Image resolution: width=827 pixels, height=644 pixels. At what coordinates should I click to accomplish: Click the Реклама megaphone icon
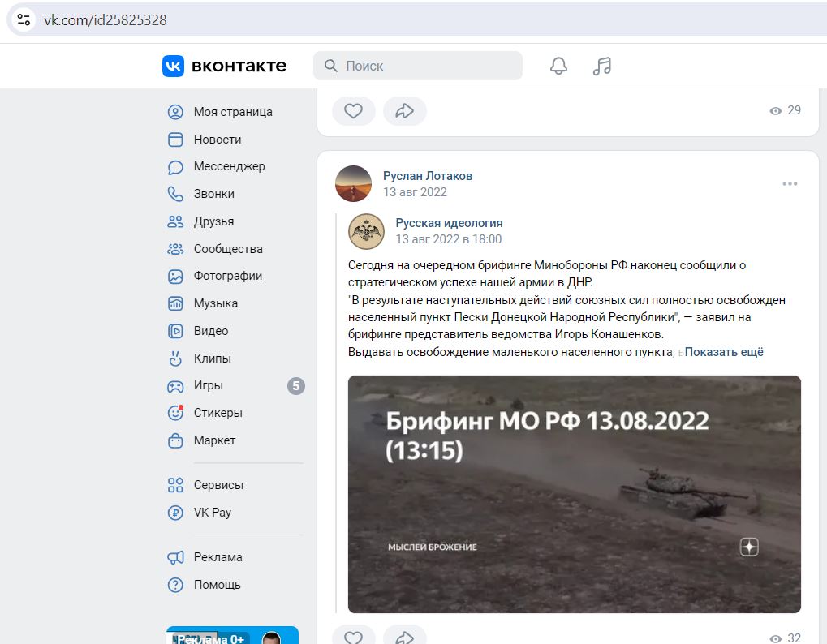click(175, 557)
